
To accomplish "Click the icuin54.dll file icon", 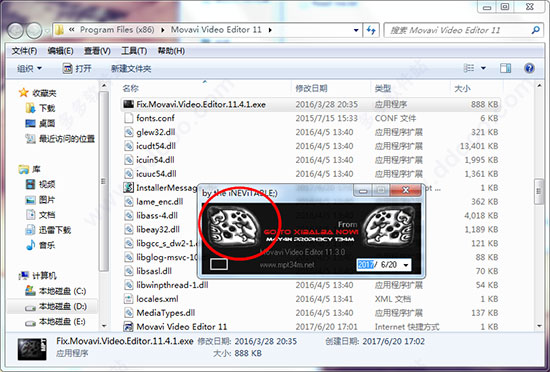I will (x=129, y=160).
